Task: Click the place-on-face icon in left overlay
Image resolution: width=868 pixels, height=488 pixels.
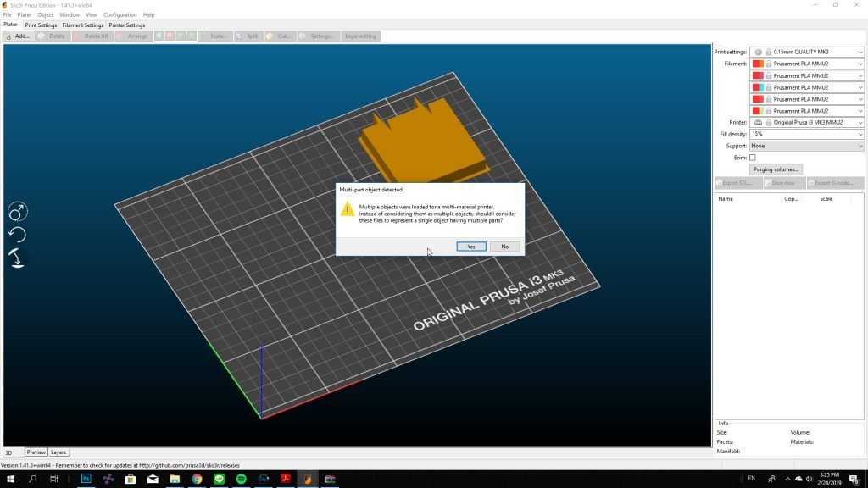Action: 17,258
